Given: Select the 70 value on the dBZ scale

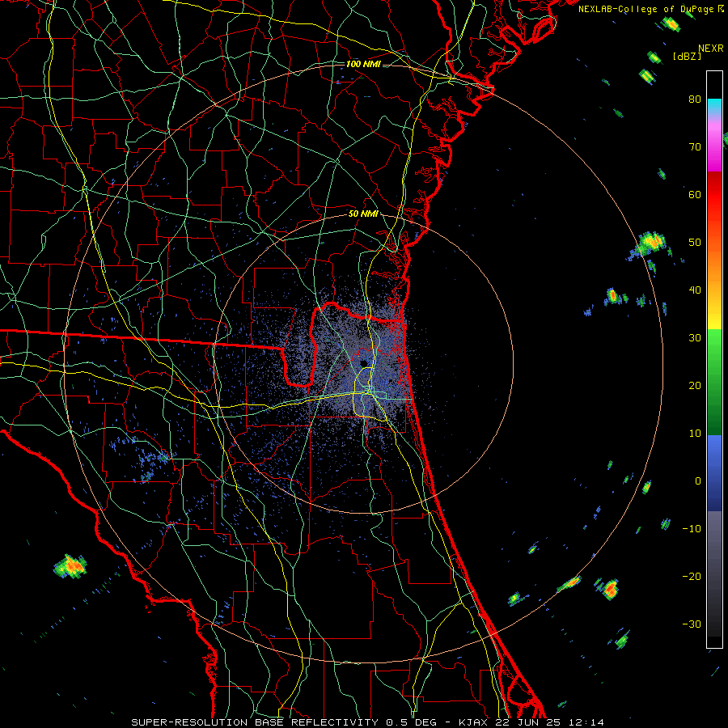Looking at the screenshot, I should [695, 146].
